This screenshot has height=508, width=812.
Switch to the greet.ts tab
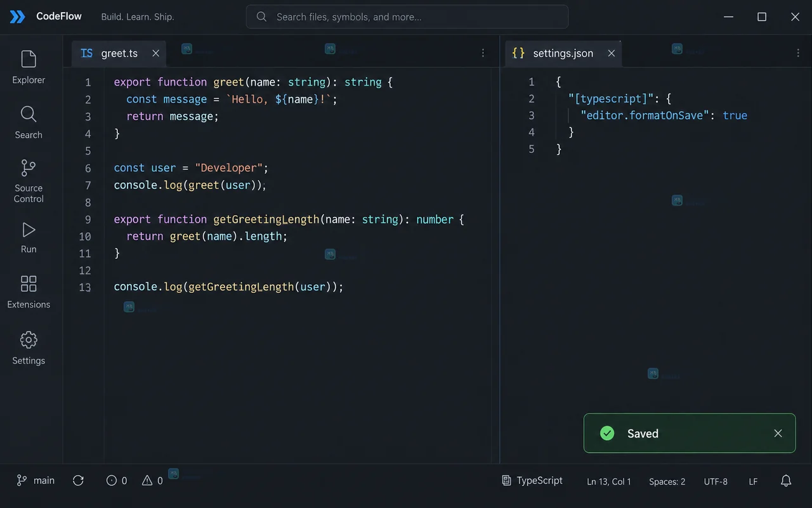tap(119, 53)
